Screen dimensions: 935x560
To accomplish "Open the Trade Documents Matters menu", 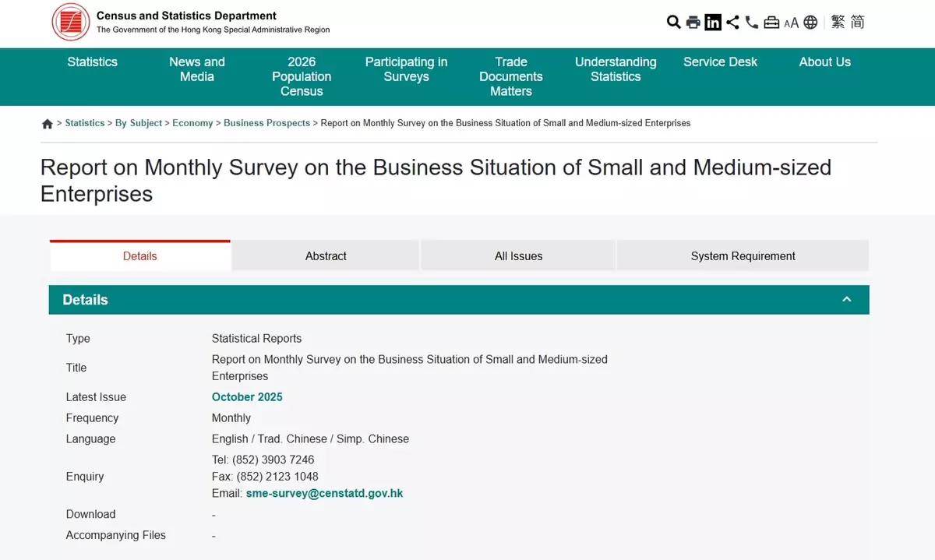I will tap(510, 76).
